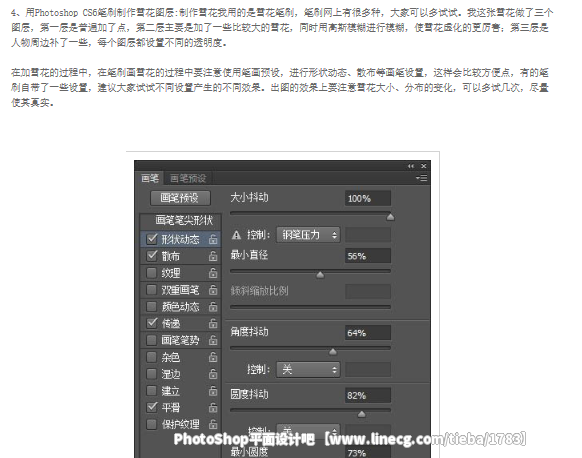The image size is (582, 458).
Task: Open the 钢笔压力 control dropdown
Action: point(308,235)
